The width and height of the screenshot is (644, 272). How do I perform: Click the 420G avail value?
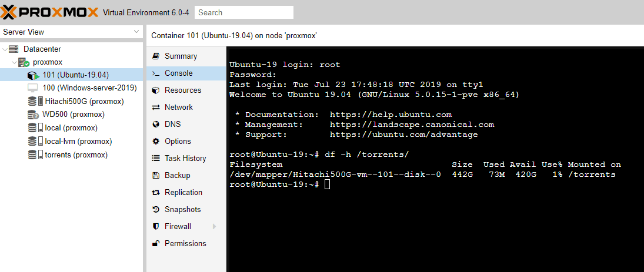[526, 174]
